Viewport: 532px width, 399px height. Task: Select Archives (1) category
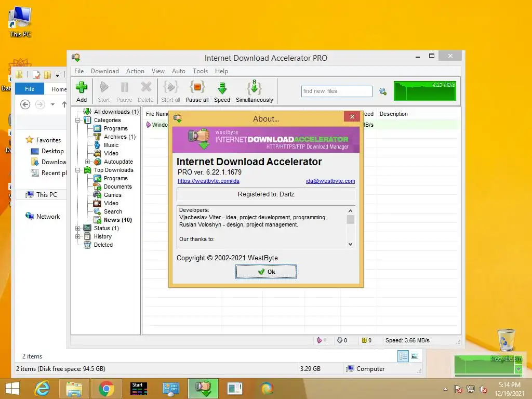pyautogui.click(x=120, y=137)
